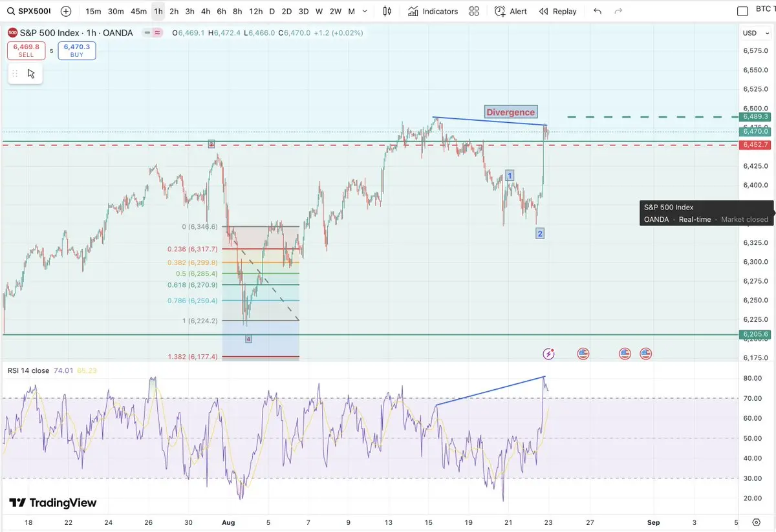Click wave label 1 on chart
This screenshot has width=776, height=532.
click(510, 176)
